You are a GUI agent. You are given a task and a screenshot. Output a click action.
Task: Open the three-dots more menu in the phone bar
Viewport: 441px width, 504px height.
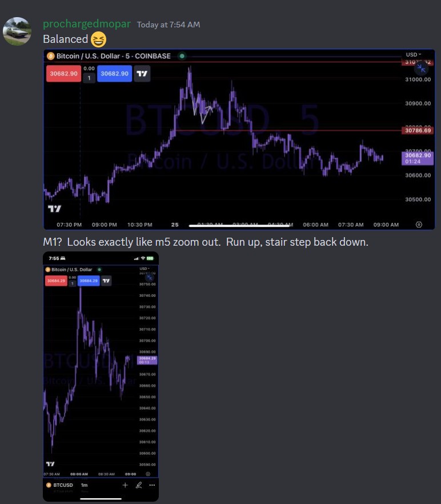tap(152, 485)
